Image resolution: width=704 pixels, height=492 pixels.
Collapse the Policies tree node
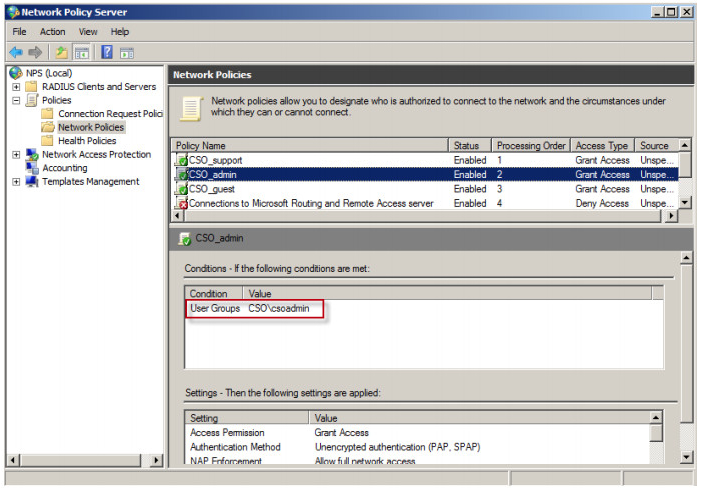[16, 100]
